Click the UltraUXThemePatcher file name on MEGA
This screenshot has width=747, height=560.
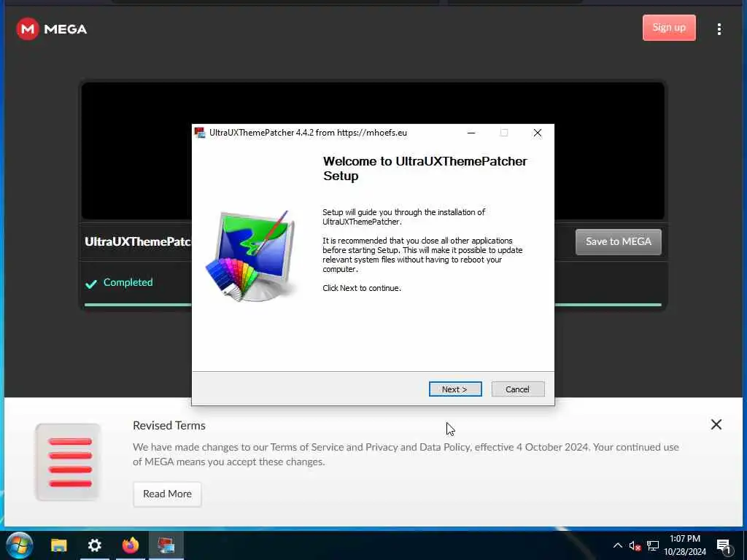(138, 242)
